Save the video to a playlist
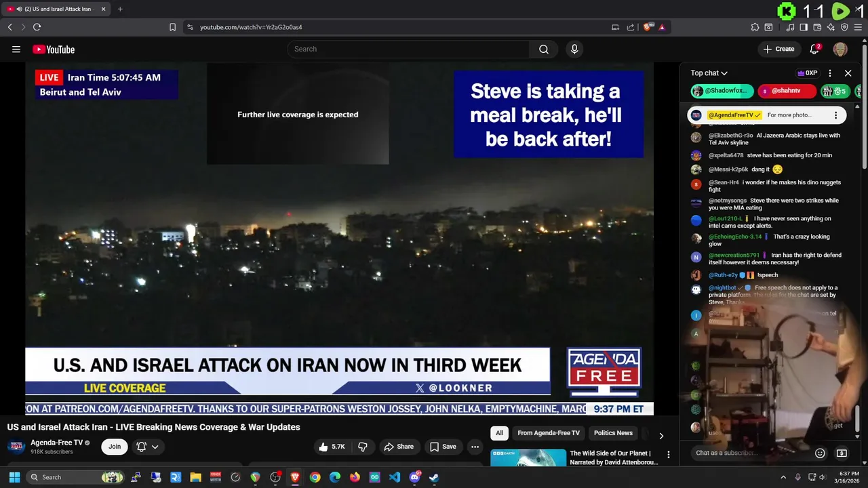 [443, 447]
